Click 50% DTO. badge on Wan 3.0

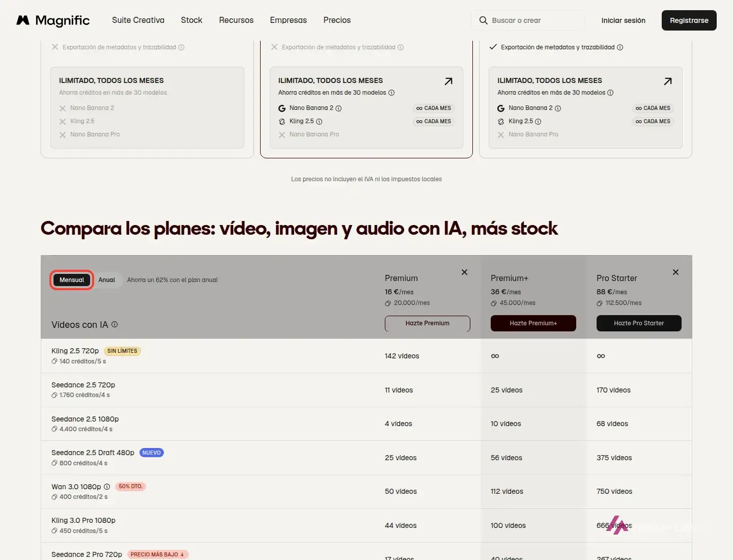(x=131, y=487)
